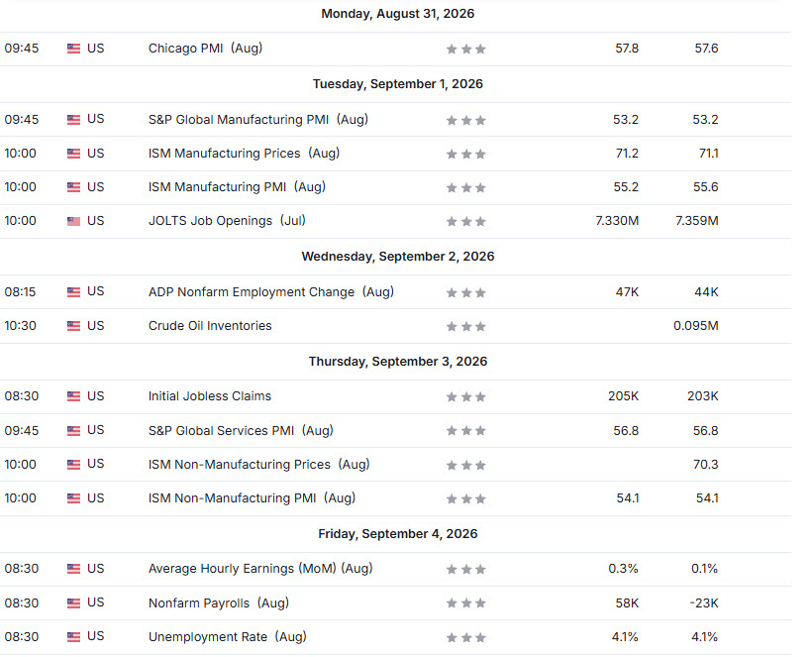Click the US flag in Unemployment Rate row
Screen dimensions: 812x657
[73, 637]
